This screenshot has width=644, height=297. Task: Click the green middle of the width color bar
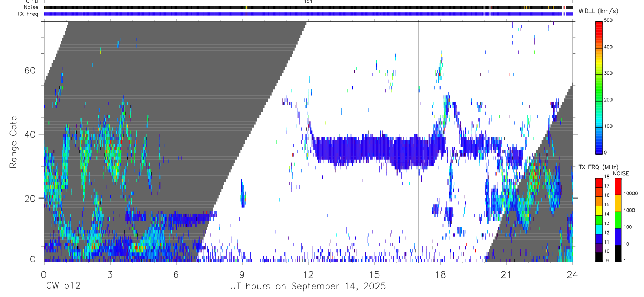click(598, 86)
